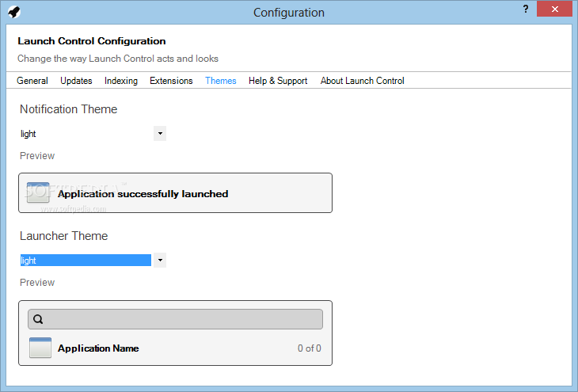Click the 'Launch Control Configuration' title

click(x=92, y=41)
